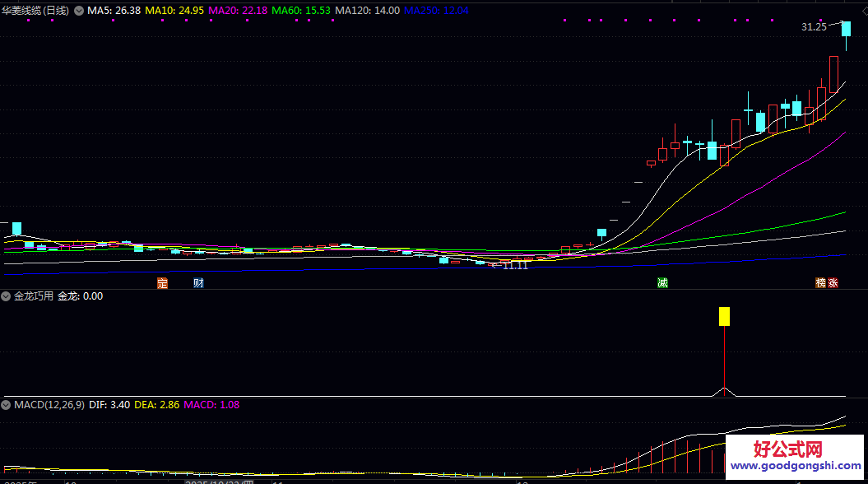This screenshot has width=868, height=484.
Task: Click the 11.11 low price label
Action: pos(515,265)
